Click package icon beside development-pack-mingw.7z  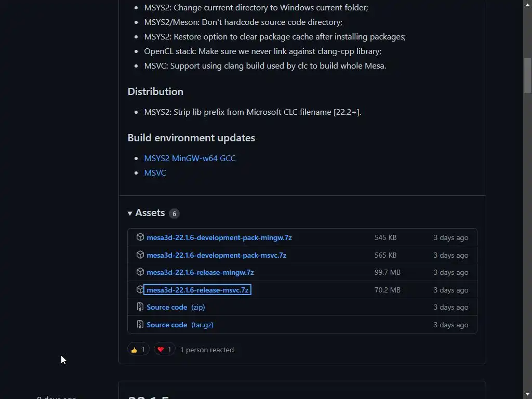pos(140,237)
